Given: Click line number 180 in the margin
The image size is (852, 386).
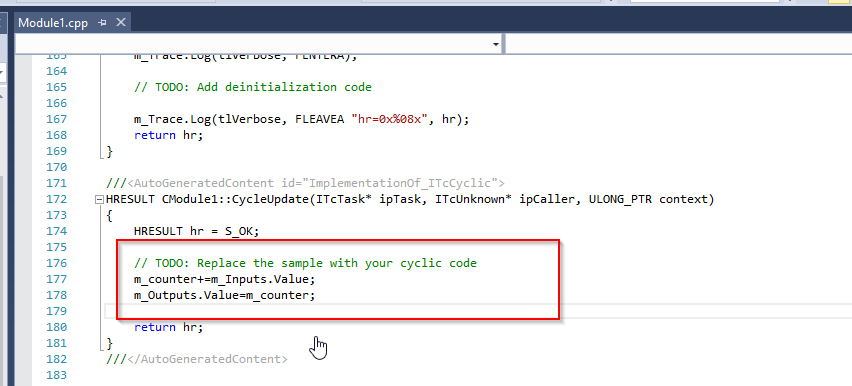Looking at the screenshot, I should (x=56, y=327).
